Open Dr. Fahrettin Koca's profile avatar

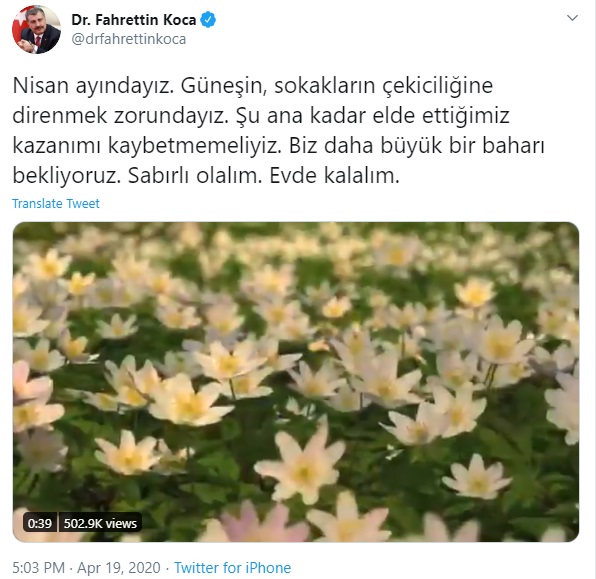(x=36, y=30)
